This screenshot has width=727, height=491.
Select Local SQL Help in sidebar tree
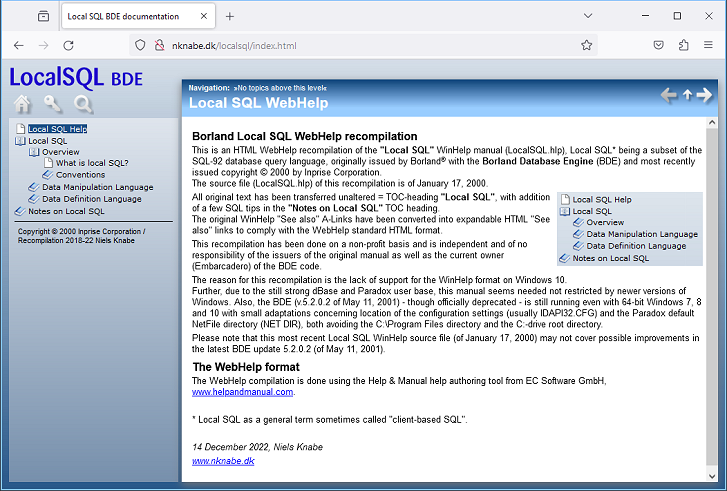point(57,129)
